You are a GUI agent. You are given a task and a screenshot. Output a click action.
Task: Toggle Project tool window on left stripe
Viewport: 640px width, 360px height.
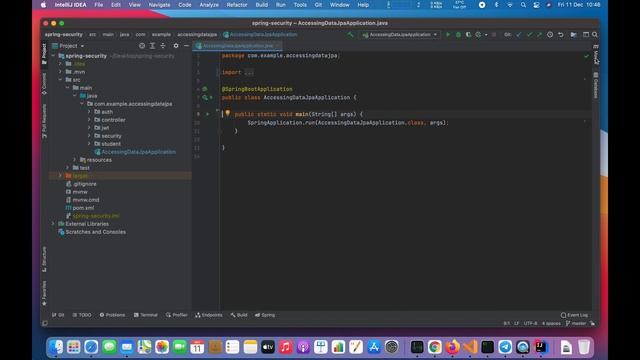pyautogui.click(x=44, y=54)
